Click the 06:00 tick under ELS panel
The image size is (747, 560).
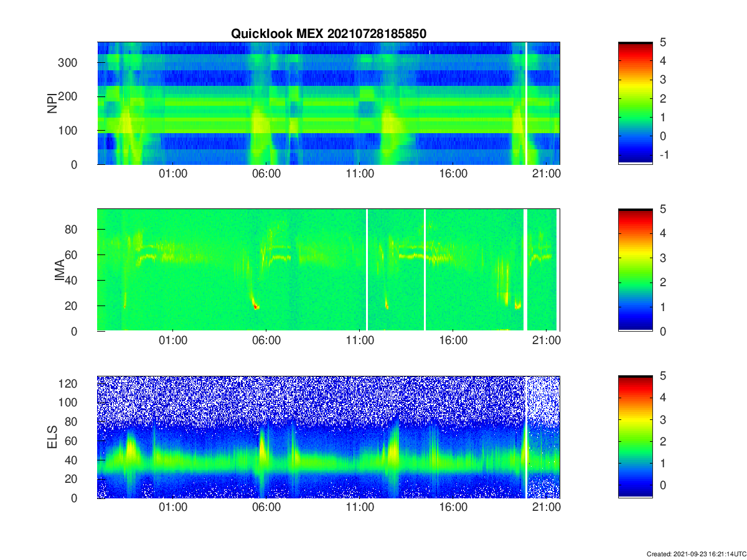click(x=266, y=507)
